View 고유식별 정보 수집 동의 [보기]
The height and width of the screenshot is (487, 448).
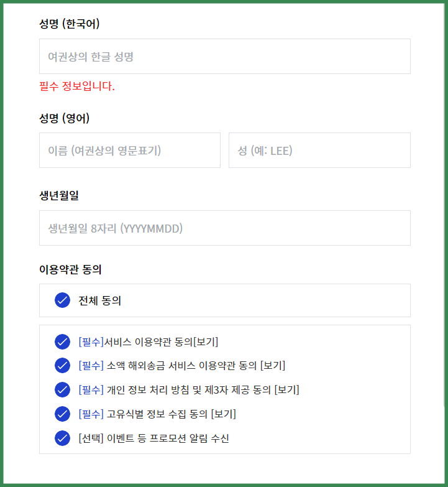[x=224, y=414]
